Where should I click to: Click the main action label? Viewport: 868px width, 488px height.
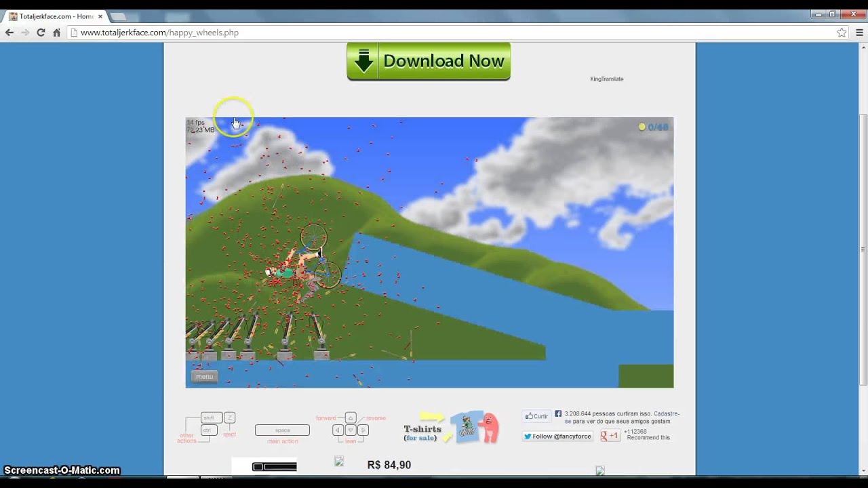click(x=282, y=441)
